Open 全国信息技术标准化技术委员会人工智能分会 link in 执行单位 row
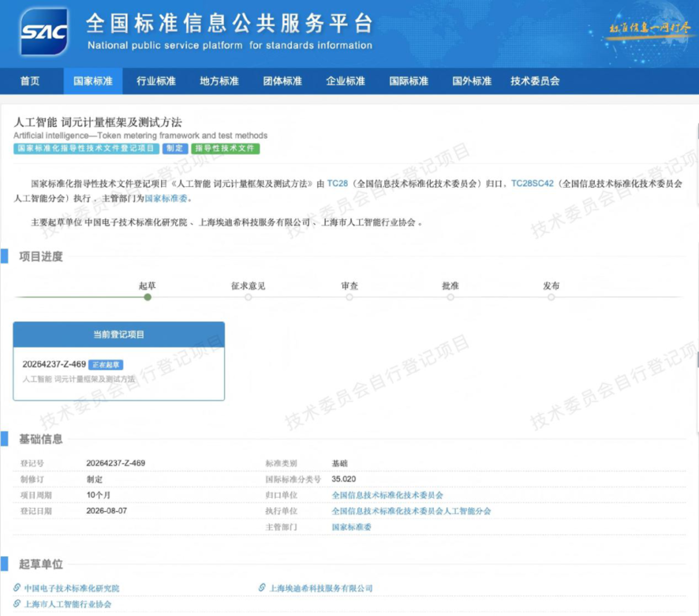Viewport: 699px width, 616px height. pos(411,511)
